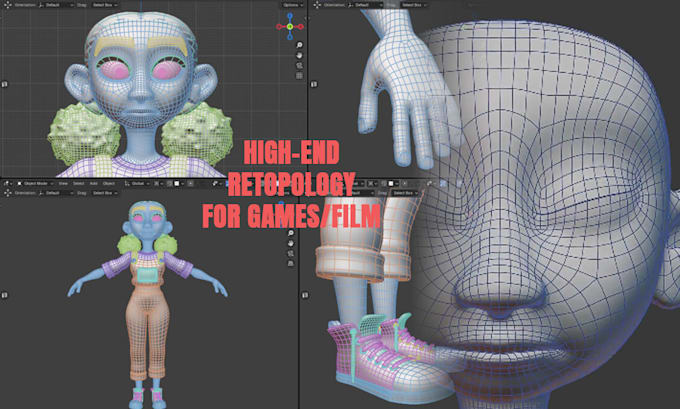Open the Add menu in the full-body viewport header
The height and width of the screenshot is (409, 680).
coord(93,183)
